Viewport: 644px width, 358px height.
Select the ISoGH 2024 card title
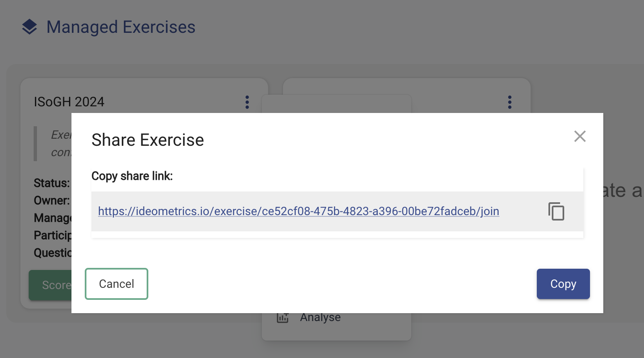pos(69,102)
